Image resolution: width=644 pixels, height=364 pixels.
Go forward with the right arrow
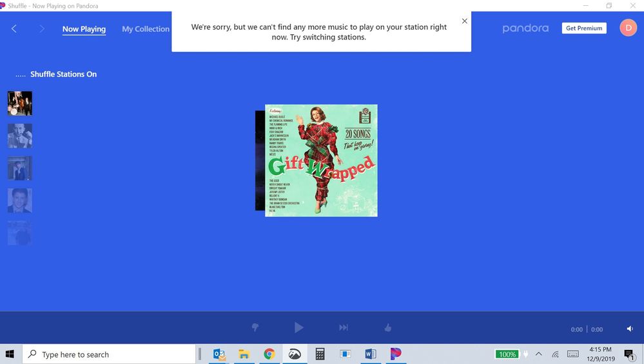tap(42, 29)
